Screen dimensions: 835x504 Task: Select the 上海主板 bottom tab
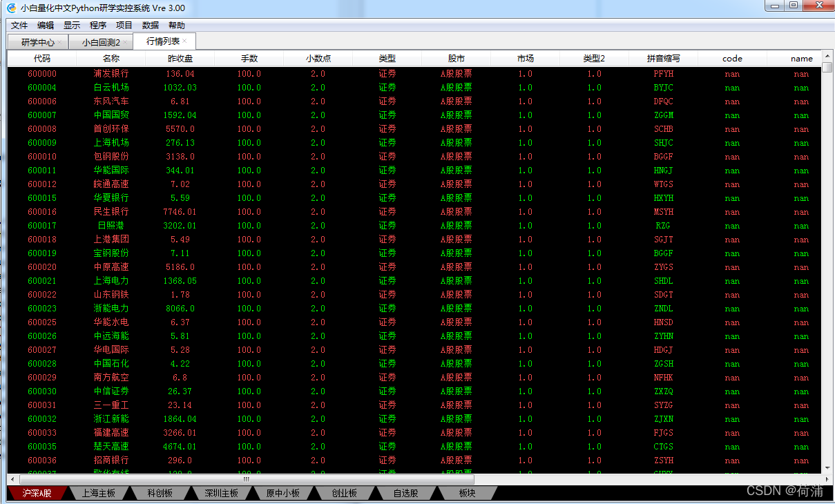point(99,493)
